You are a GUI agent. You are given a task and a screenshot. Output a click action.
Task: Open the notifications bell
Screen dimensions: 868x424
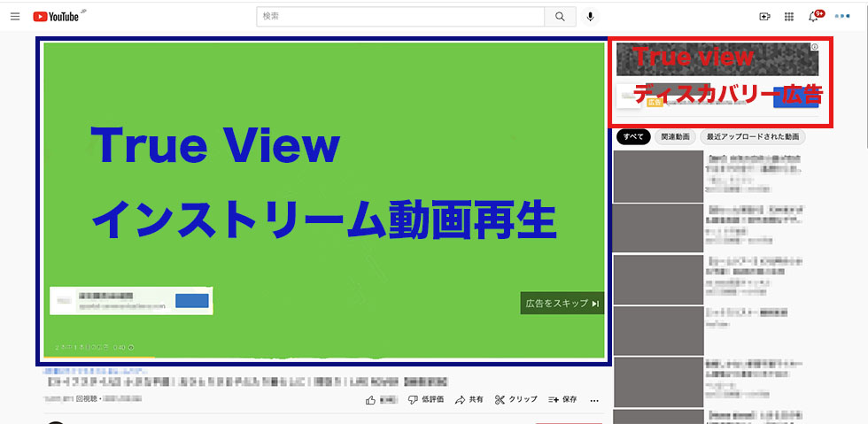tap(813, 17)
